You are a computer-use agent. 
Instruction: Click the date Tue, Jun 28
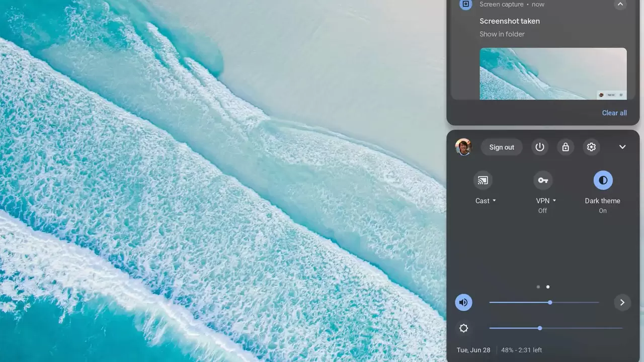[x=473, y=350]
